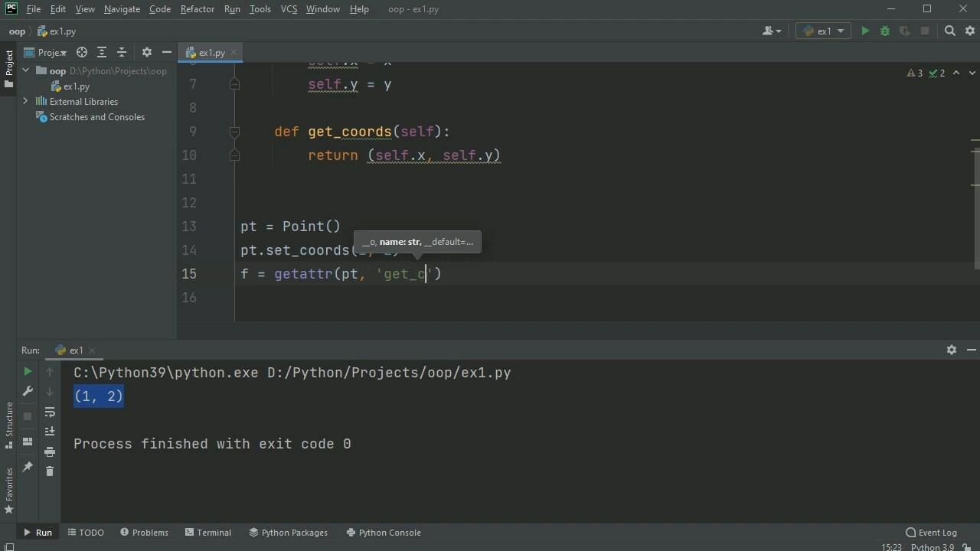Open the Event Log button
The height and width of the screenshot is (551, 980).
932,533
